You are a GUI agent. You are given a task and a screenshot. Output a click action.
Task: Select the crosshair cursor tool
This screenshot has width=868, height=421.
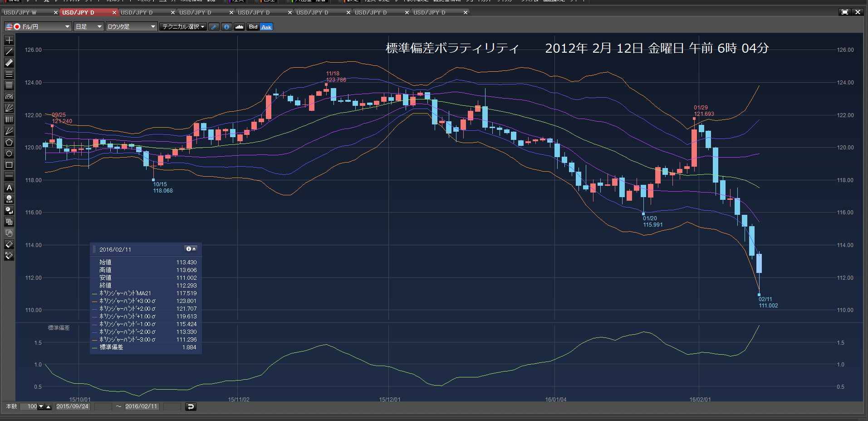(9, 40)
